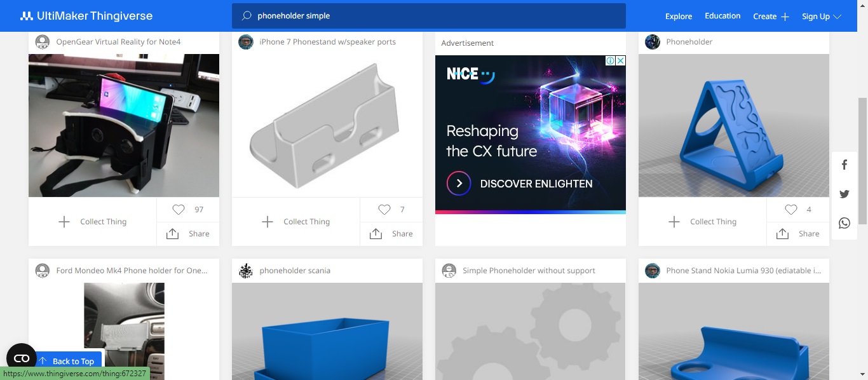This screenshot has width=868, height=380.
Task: View the Ford Mondeo phone holder photo
Action: tap(124, 331)
